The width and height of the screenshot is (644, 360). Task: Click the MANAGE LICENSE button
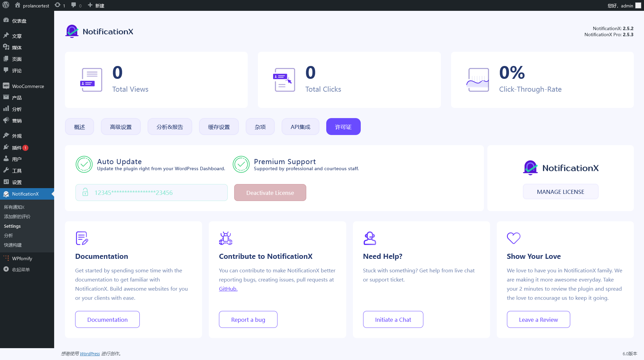pyautogui.click(x=560, y=192)
